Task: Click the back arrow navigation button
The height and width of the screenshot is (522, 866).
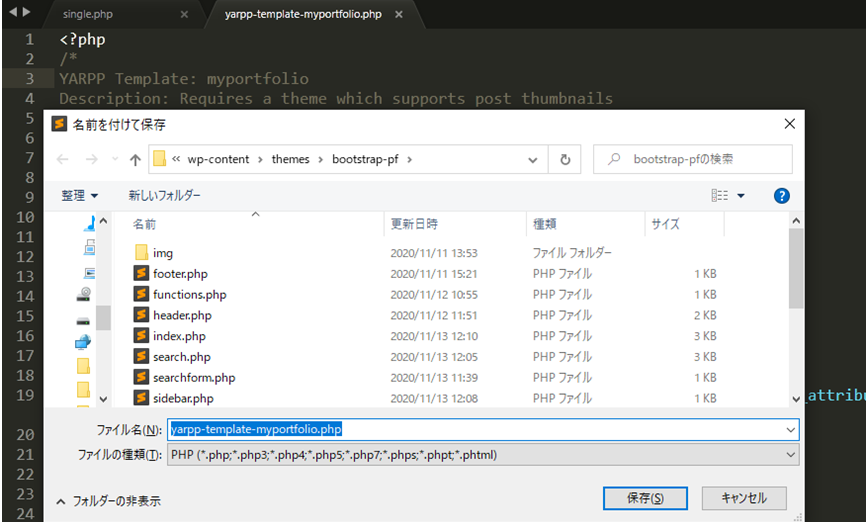Action: coord(63,159)
